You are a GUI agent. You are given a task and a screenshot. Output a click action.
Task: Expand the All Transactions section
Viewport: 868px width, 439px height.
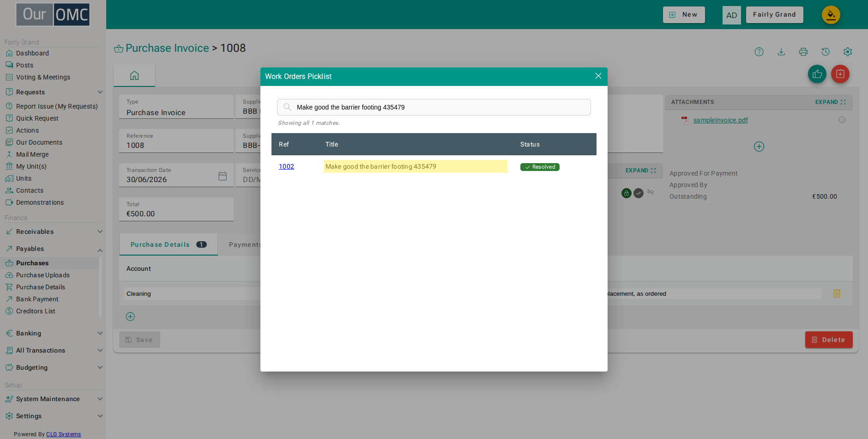tap(100, 350)
